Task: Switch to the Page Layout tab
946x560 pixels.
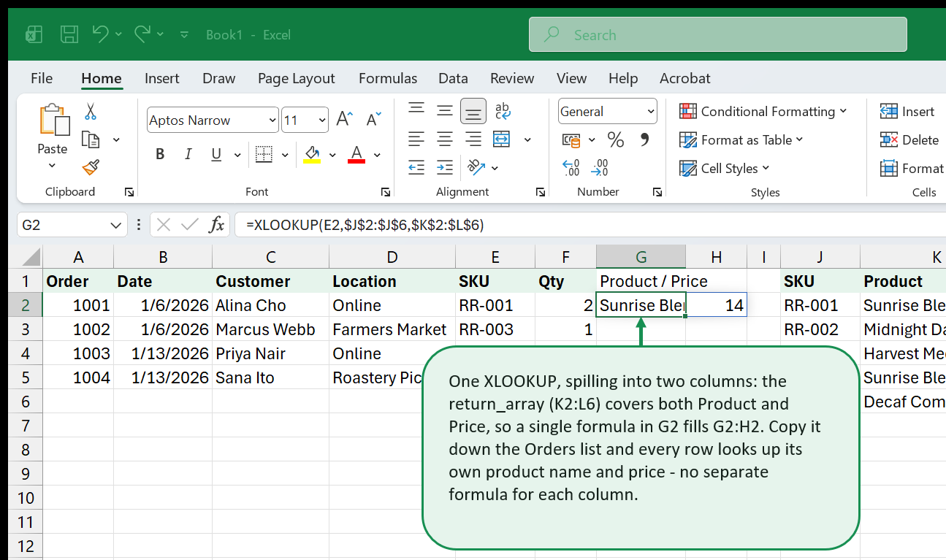Action: coord(296,78)
